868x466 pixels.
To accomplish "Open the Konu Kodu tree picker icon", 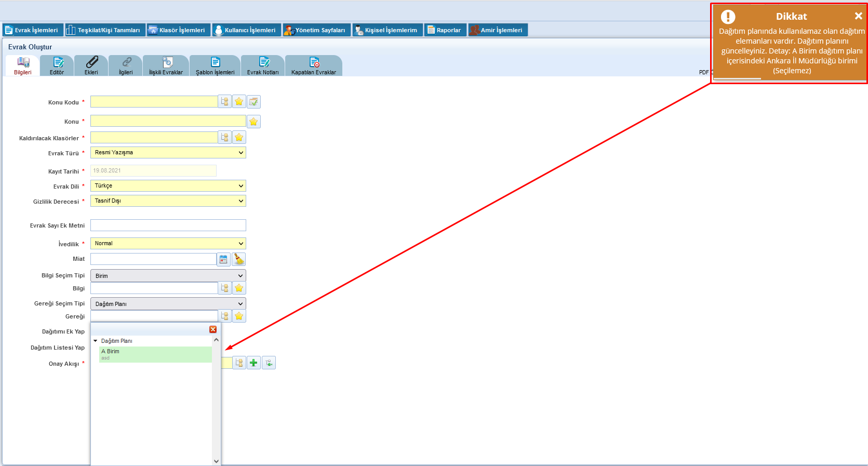I will [x=224, y=102].
